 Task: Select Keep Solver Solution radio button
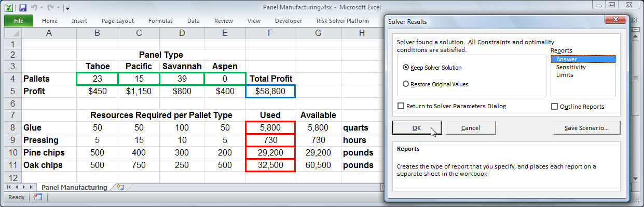(406, 68)
